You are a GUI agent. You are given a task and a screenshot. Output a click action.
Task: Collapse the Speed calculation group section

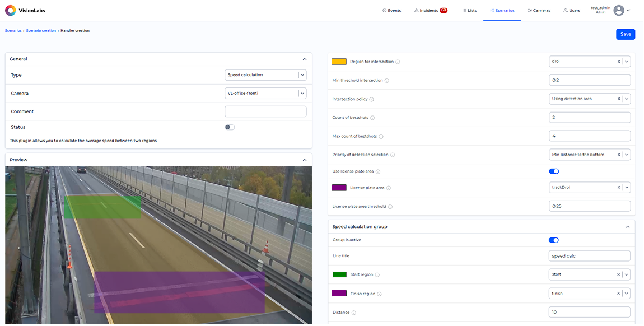click(x=627, y=227)
